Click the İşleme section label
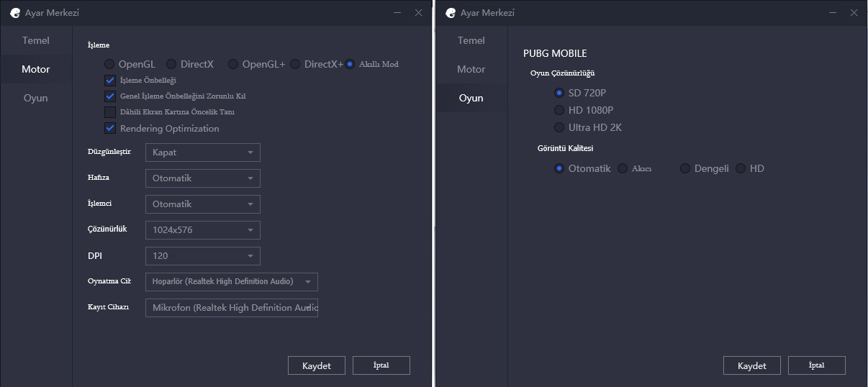This screenshot has width=868, height=387. [99, 45]
